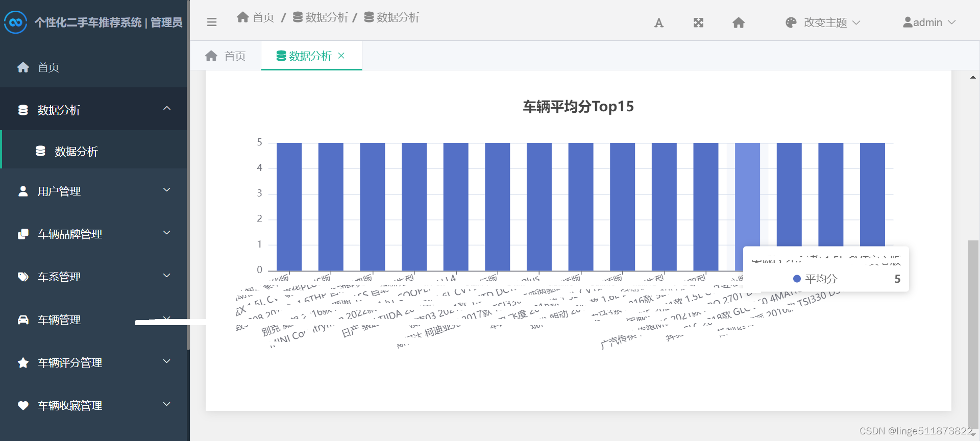The width and height of the screenshot is (980, 441).
Task: Click the house icon in sidebar 首页
Action: [x=23, y=67]
